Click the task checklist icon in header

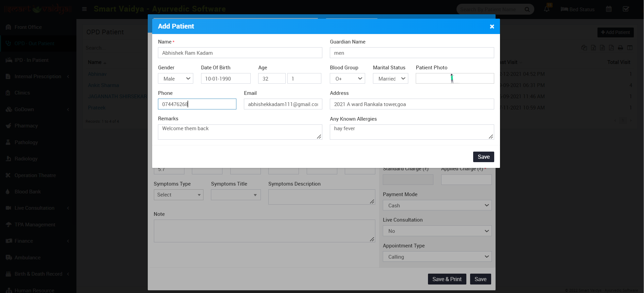click(626, 9)
